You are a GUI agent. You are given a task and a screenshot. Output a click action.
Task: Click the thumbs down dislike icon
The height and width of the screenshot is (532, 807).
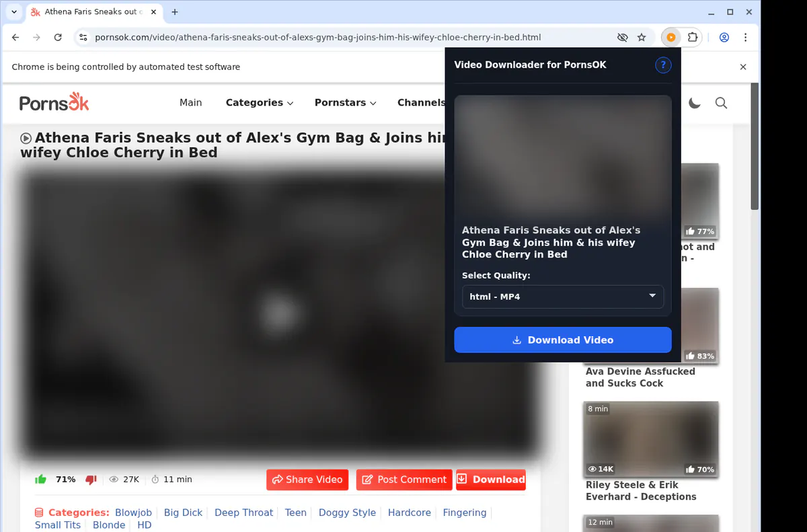click(x=91, y=480)
